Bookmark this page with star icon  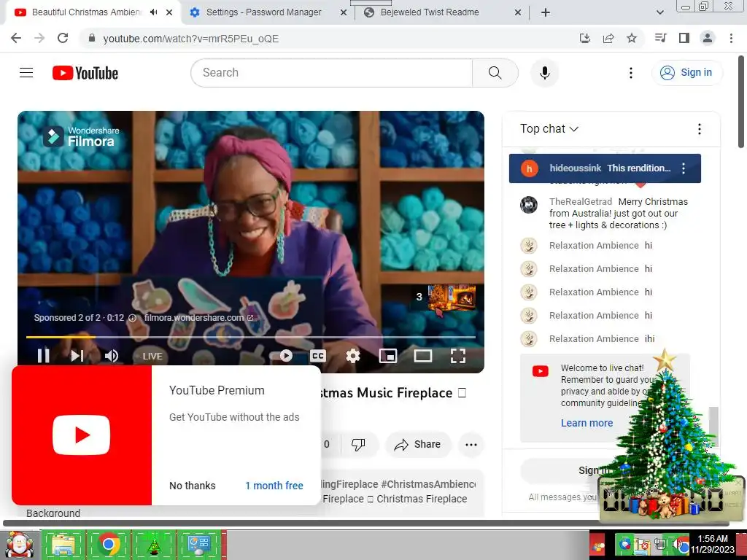pos(632,38)
